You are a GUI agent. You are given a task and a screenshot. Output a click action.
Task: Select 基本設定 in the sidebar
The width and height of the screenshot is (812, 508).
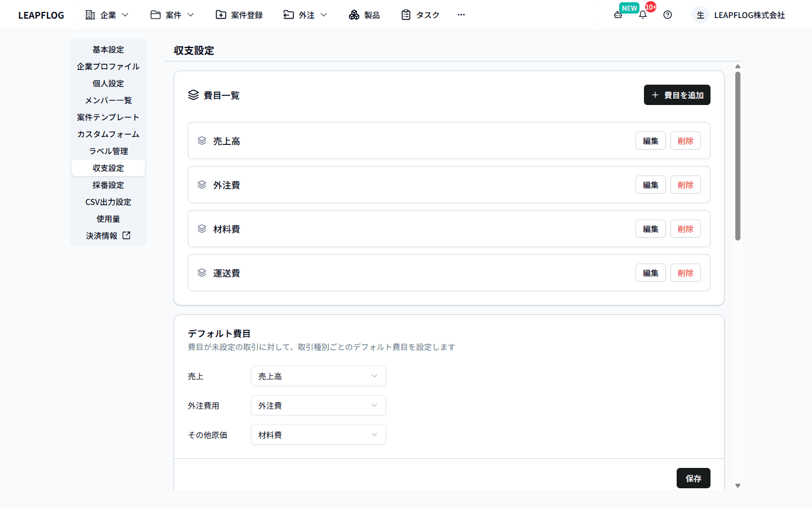click(108, 50)
